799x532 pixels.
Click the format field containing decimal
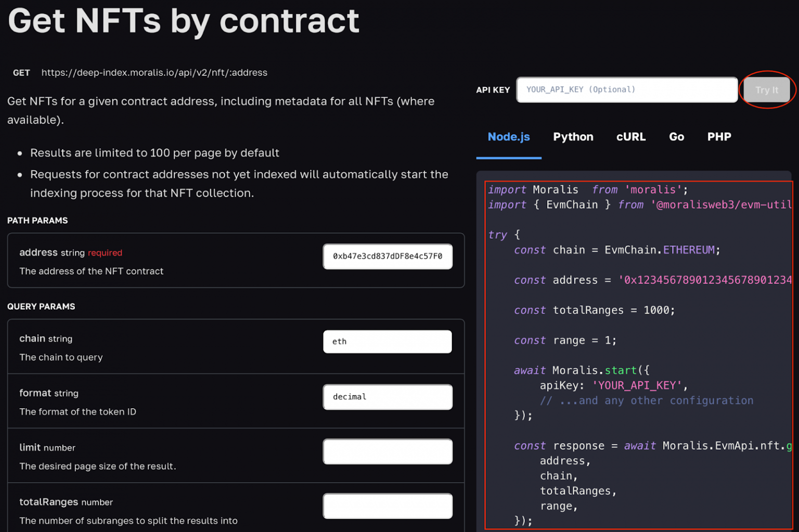[387, 397]
